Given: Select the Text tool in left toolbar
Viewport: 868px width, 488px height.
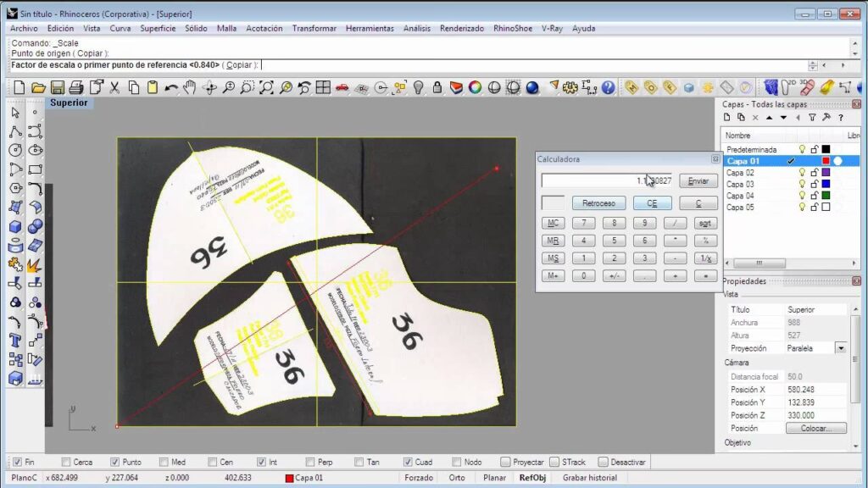Looking at the screenshot, I should [x=15, y=341].
